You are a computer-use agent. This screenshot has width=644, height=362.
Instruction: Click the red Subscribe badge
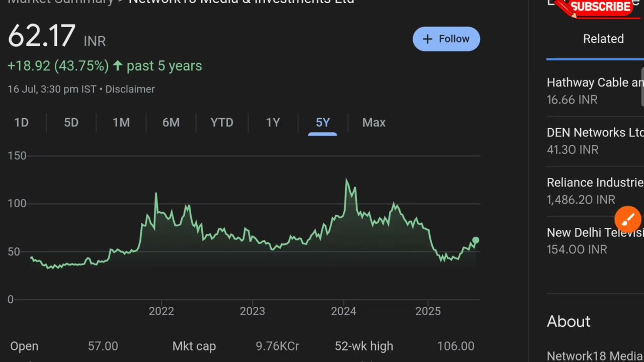tap(600, 7)
